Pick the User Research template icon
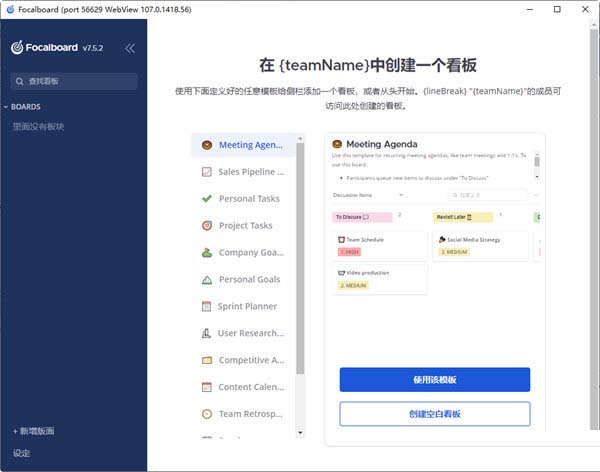 (206, 333)
